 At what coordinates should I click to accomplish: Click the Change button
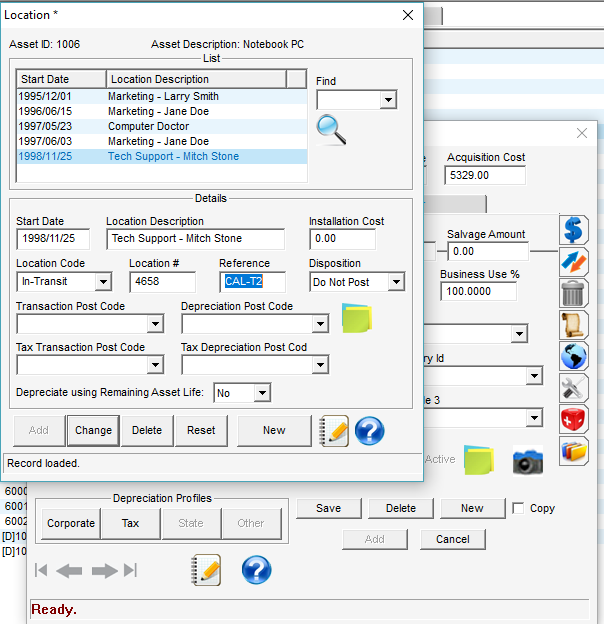[x=94, y=431]
